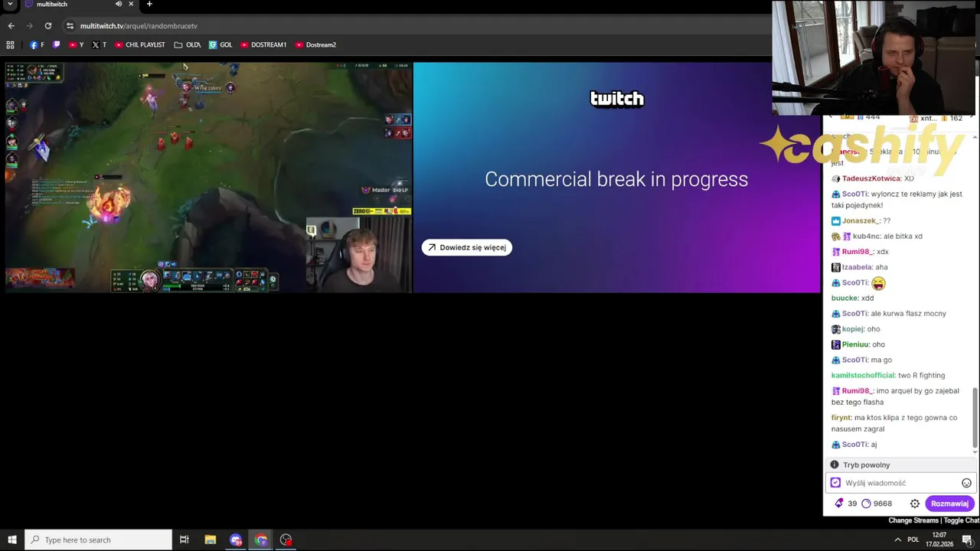Open the Windows Start menu
The width and height of the screenshot is (980, 551).
coord(12,540)
